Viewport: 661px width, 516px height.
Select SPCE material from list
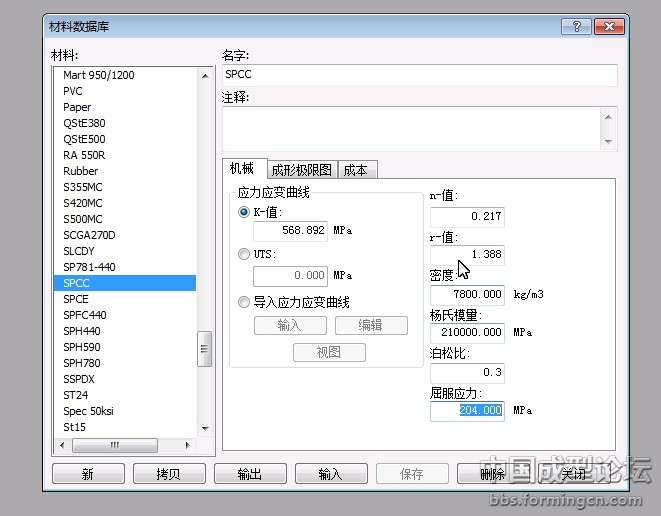[x=76, y=299]
